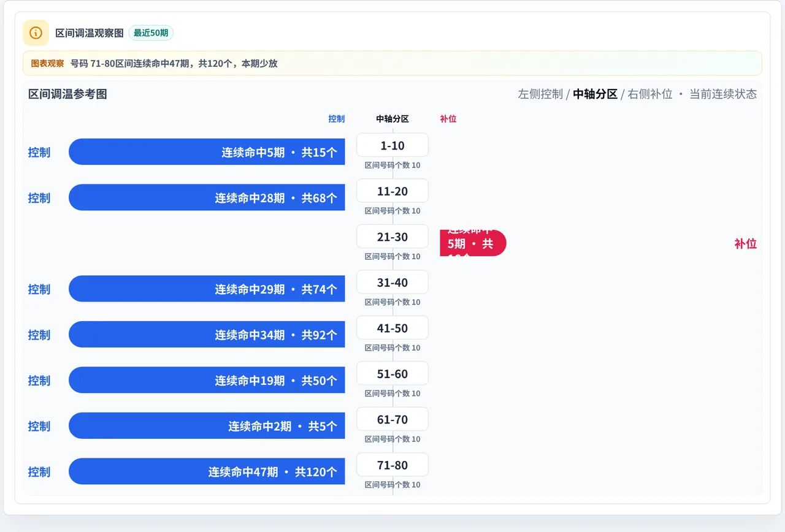
Task: Click the red 补位 bar for 21-30
Action: (x=473, y=243)
